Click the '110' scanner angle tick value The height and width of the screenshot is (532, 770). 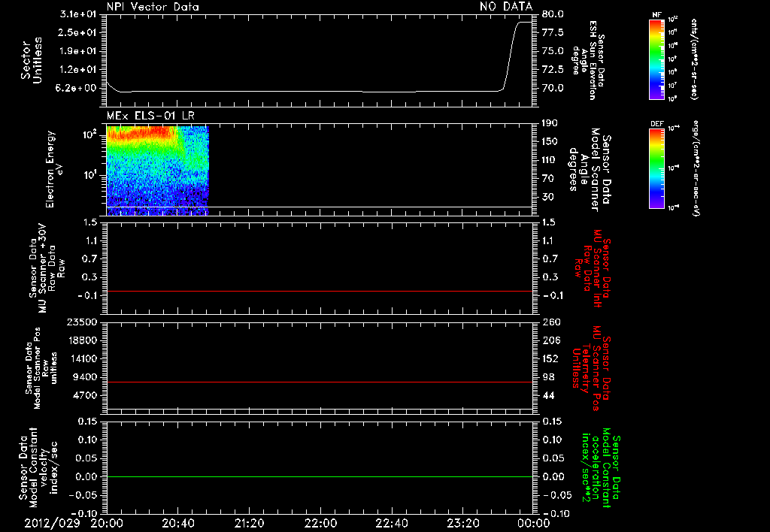coord(550,160)
